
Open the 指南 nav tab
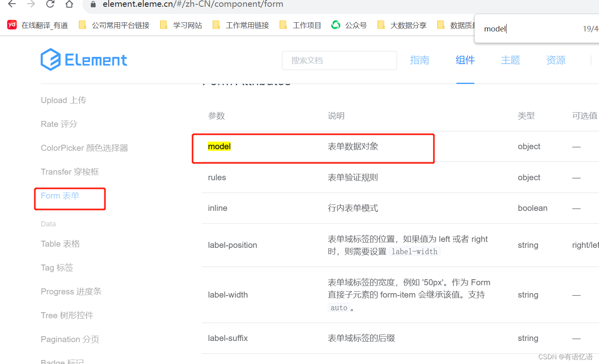[419, 60]
